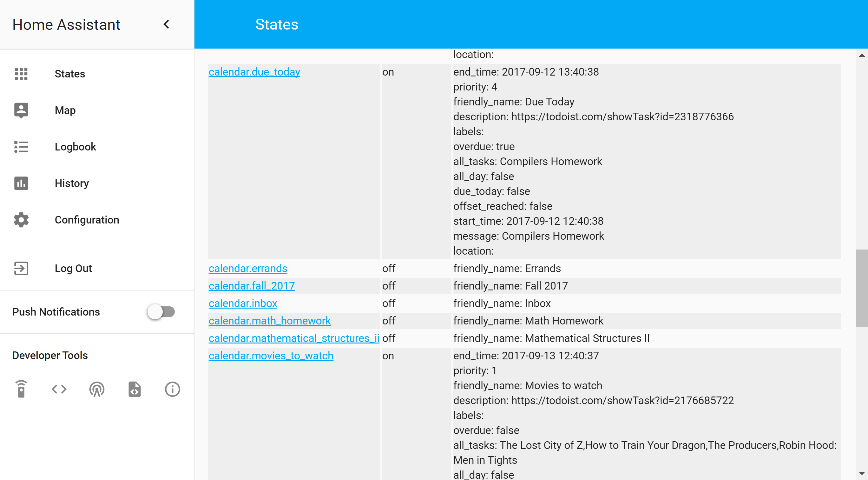The image size is (868, 480).
Task: Open Services developer tool remote icon
Action: click(x=21, y=389)
